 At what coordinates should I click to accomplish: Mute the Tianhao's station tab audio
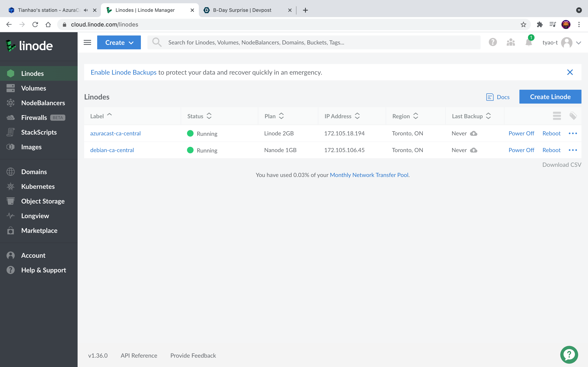[x=86, y=10]
